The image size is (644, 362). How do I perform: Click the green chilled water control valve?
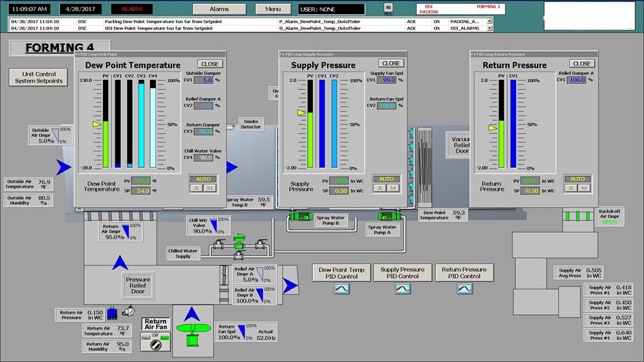point(241,242)
